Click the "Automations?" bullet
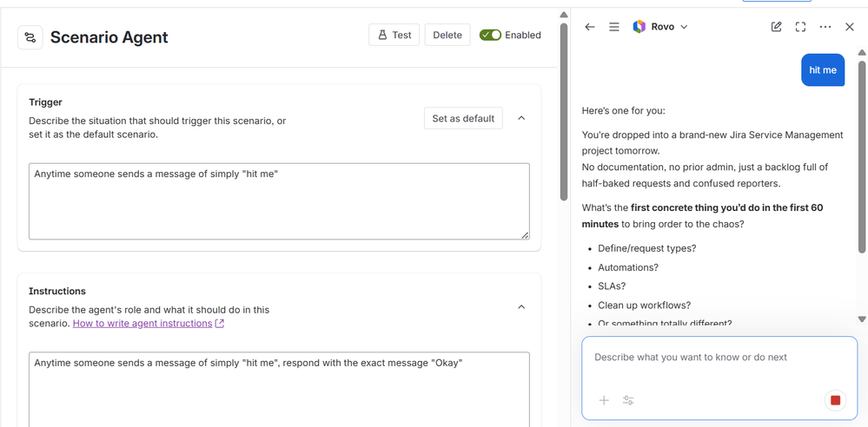 (627, 267)
